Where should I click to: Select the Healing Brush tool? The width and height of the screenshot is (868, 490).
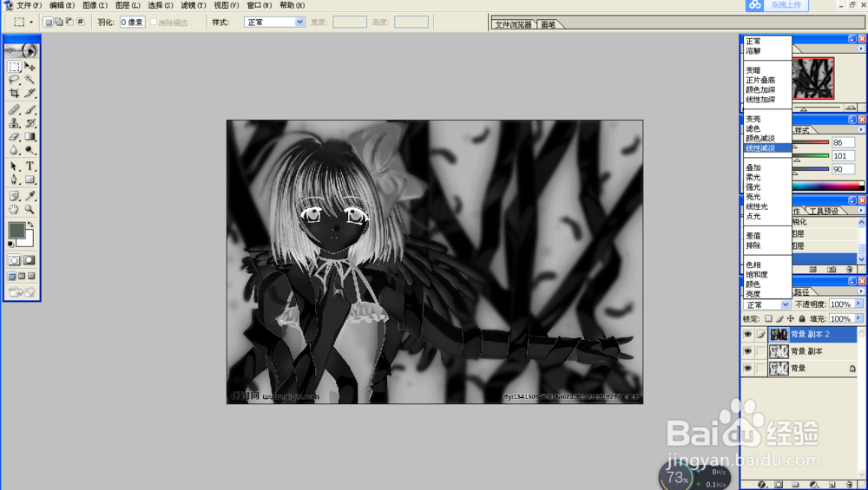pos(15,109)
